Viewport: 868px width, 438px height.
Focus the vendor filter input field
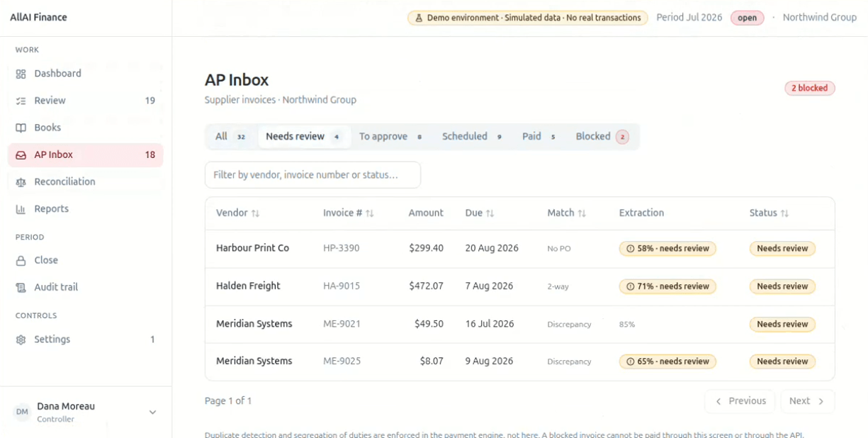[x=312, y=175]
